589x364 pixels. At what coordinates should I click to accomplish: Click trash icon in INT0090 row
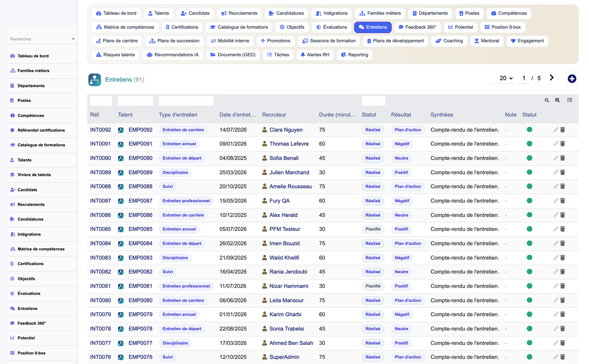pos(563,158)
